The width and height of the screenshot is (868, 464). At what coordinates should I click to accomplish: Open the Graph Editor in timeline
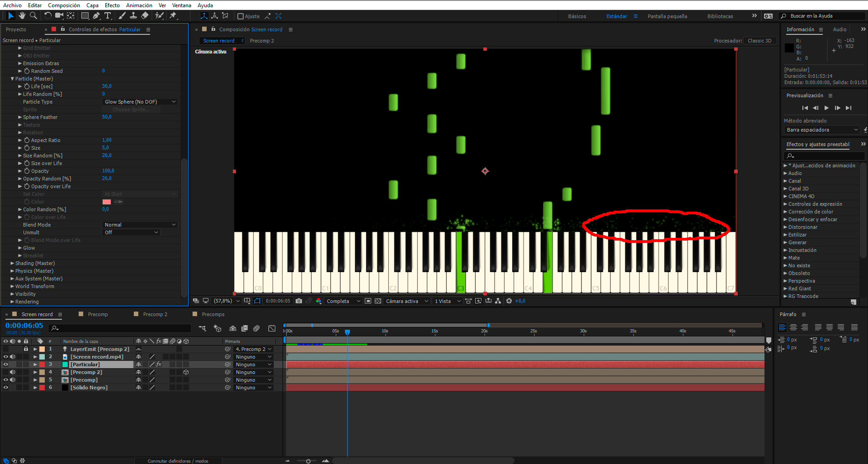pos(272,328)
